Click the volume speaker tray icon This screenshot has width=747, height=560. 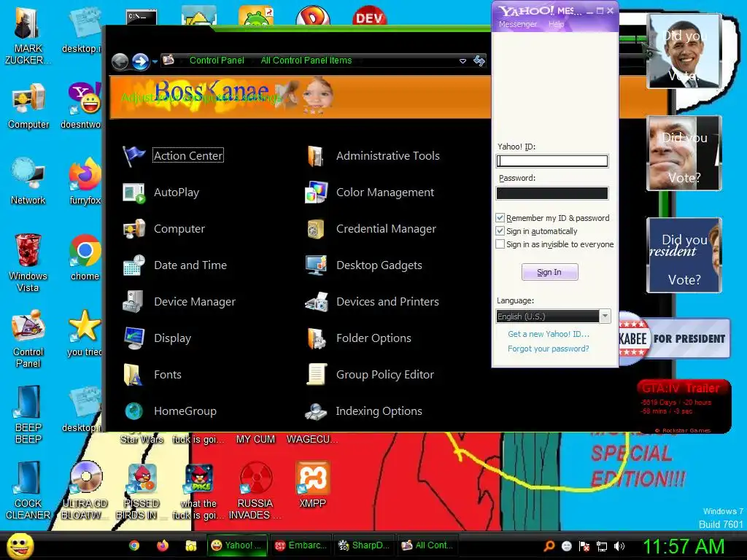click(619, 546)
